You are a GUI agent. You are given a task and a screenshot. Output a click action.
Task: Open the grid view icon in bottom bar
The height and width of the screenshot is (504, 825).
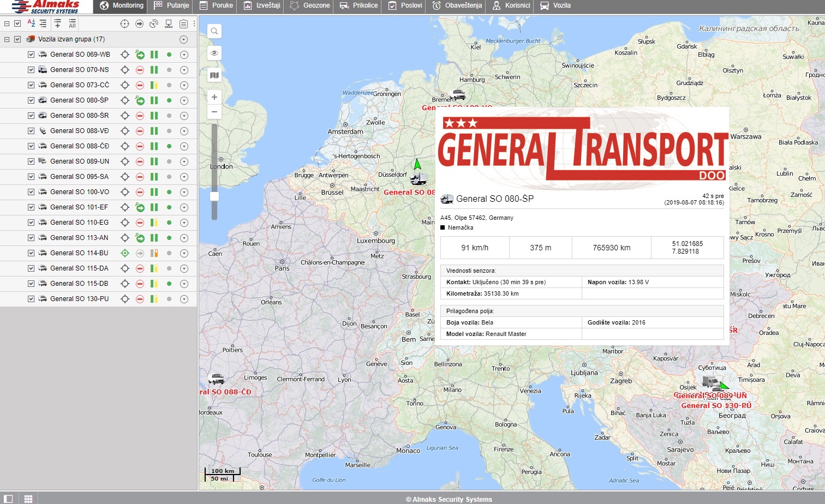click(x=28, y=499)
